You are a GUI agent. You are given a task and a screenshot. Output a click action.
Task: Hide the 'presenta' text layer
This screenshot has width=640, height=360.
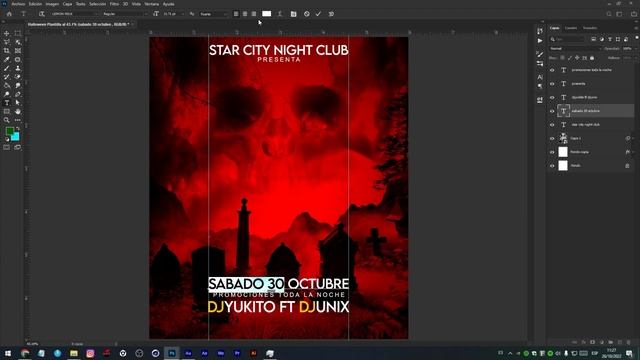(552, 84)
